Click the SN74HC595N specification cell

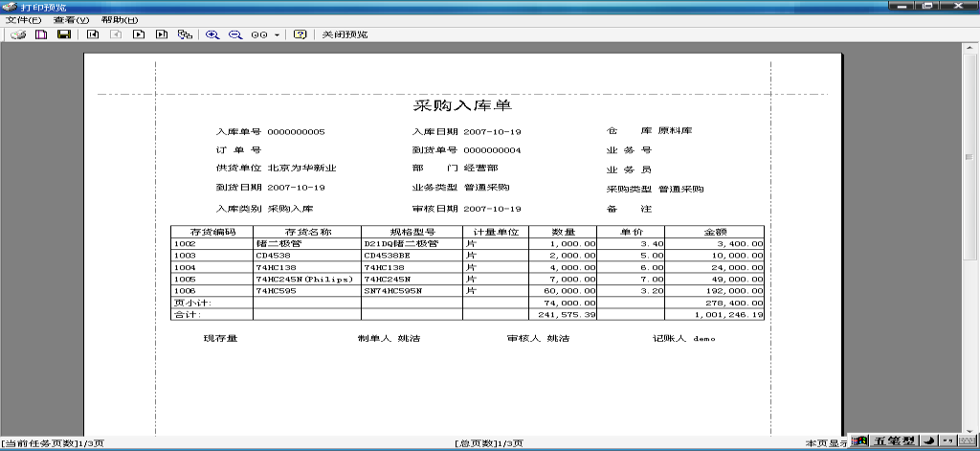412,291
